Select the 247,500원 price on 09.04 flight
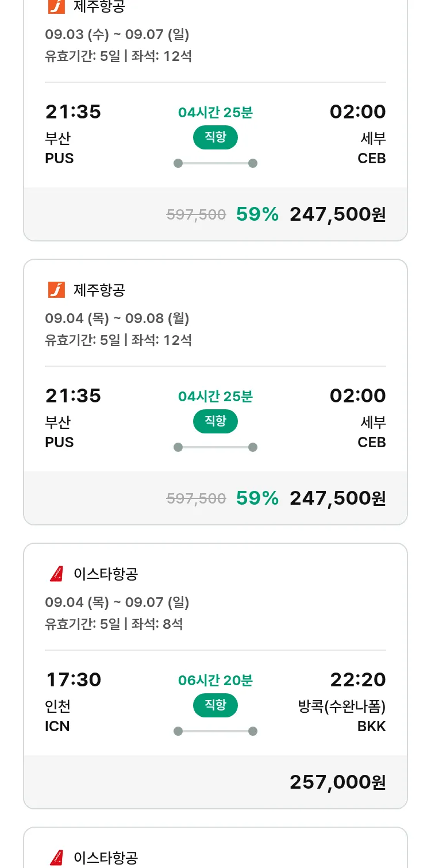The width and height of the screenshot is (431, 868). point(337,498)
